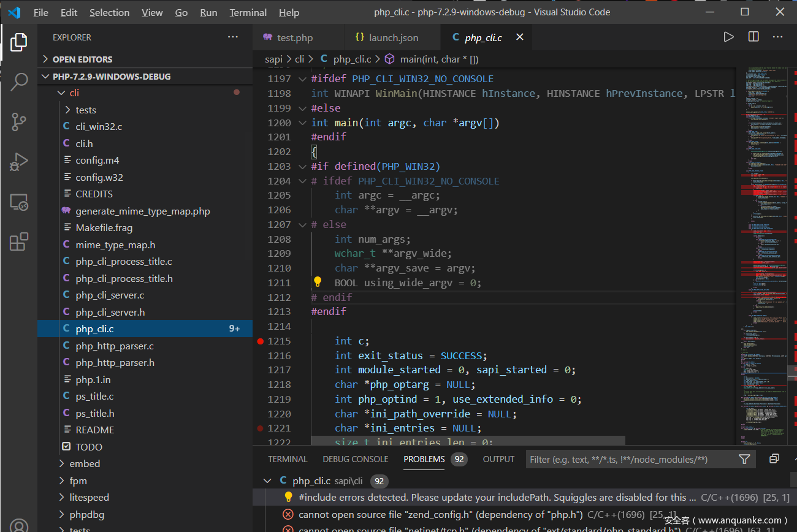
Task: Open the Remote Explorer view
Action: tap(19, 202)
